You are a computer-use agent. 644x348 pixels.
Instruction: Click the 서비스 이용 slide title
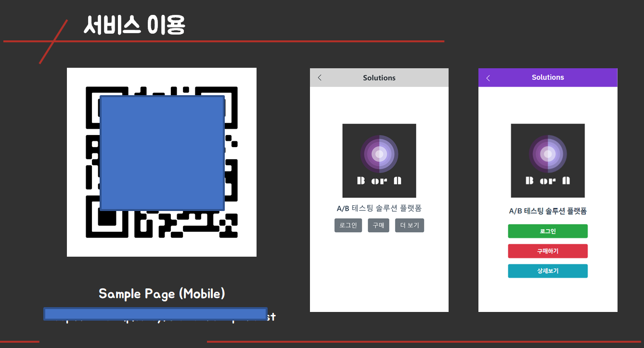pyautogui.click(x=134, y=25)
